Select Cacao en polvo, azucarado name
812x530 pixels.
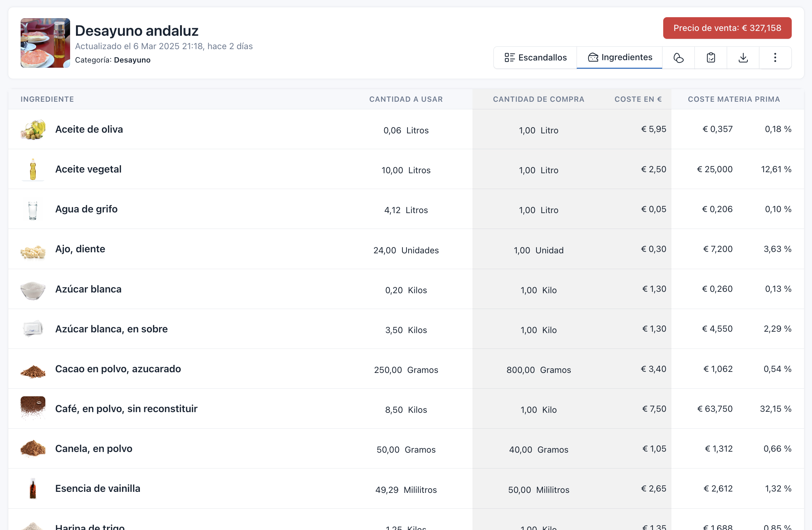(118, 369)
